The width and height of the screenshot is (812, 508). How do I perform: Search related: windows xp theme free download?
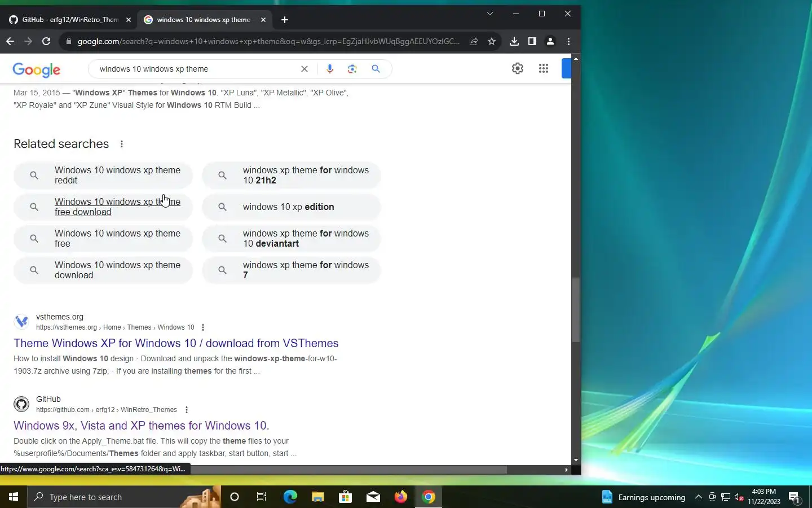(103, 207)
